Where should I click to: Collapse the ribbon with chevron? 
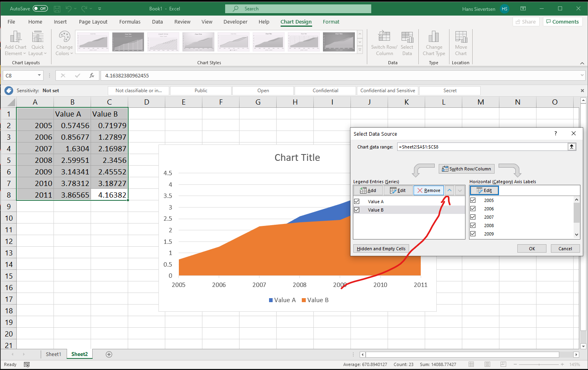pyautogui.click(x=582, y=63)
